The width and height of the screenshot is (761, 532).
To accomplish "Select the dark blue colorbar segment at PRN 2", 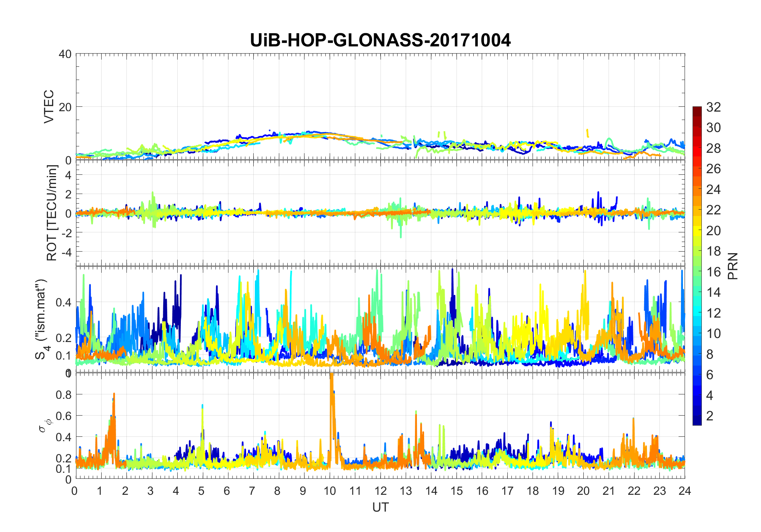I will (697, 416).
